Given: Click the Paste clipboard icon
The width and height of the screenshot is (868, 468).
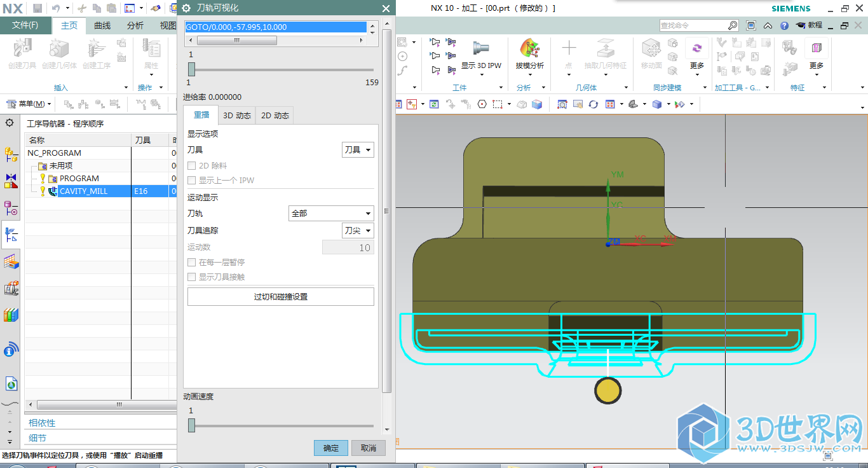Looking at the screenshot, I should [111, 8].
